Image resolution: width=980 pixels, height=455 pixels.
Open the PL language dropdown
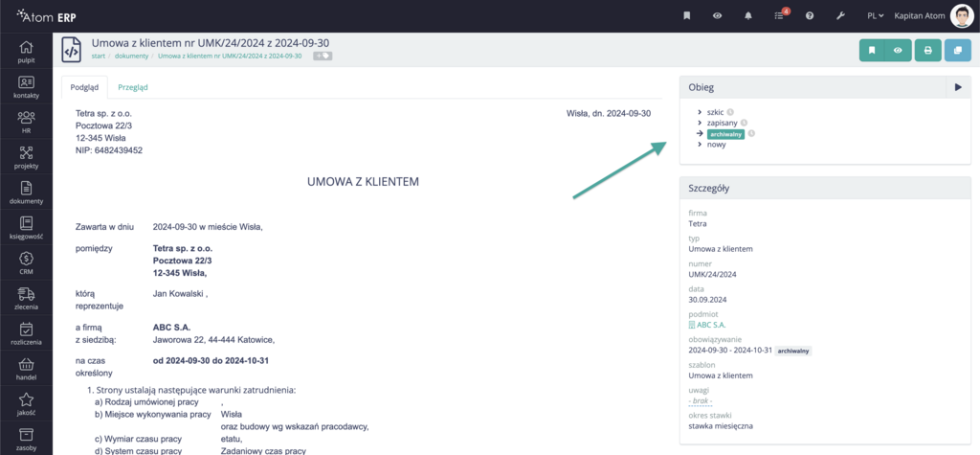click(875, 15)
